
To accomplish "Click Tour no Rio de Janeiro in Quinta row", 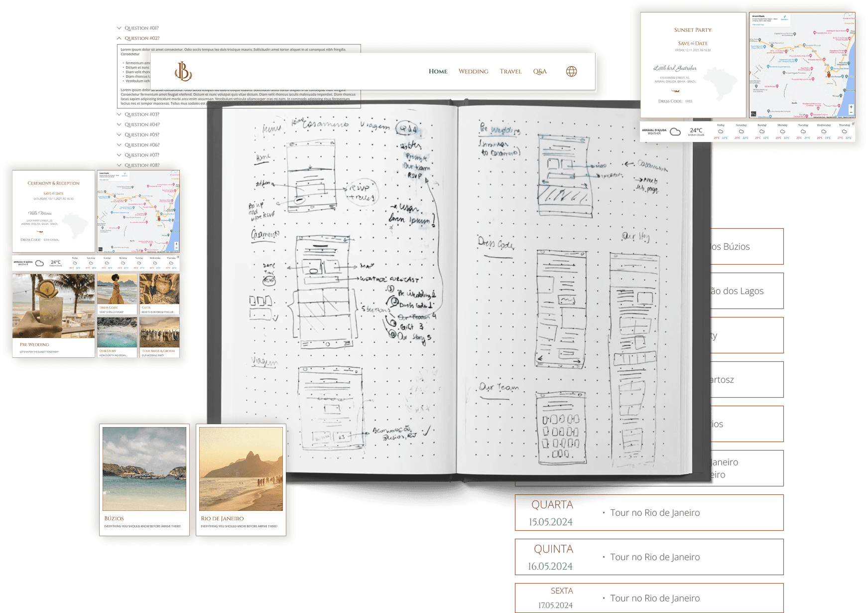I will pos(655,557).
